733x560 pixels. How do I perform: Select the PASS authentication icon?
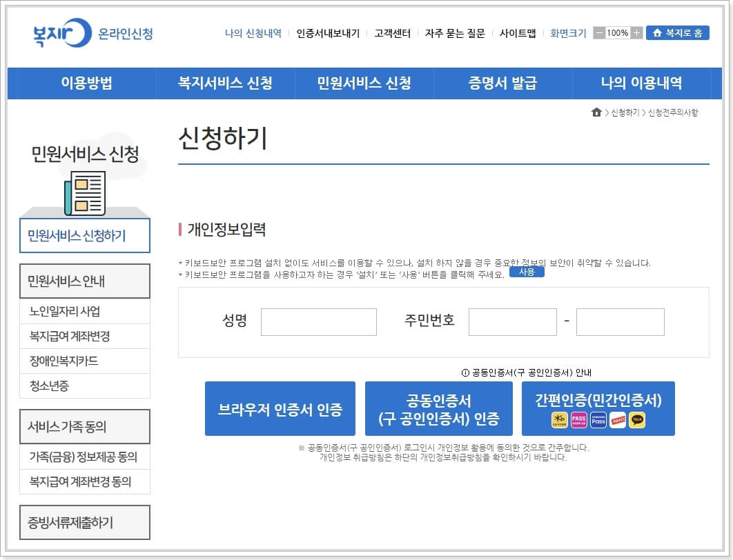click(578, 419)
